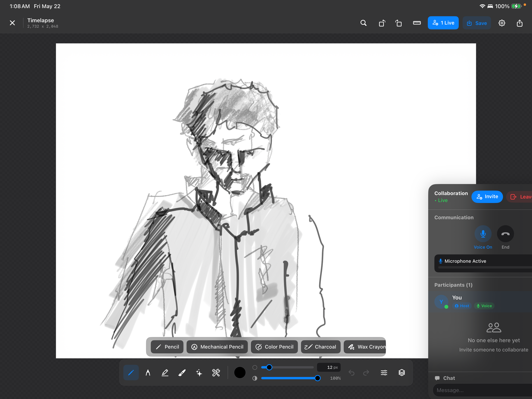Click the Microphone Active indicator

pyautogui.click(x=483, y=263)
